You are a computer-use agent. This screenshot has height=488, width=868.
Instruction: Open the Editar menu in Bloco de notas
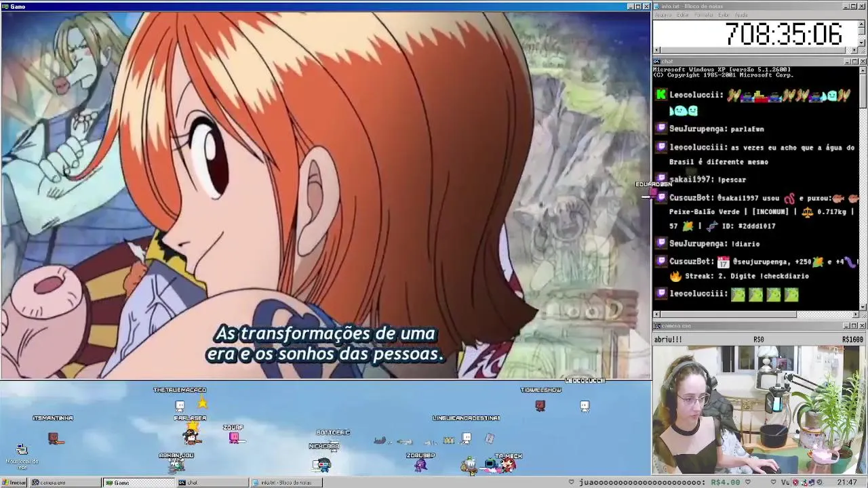683,15
